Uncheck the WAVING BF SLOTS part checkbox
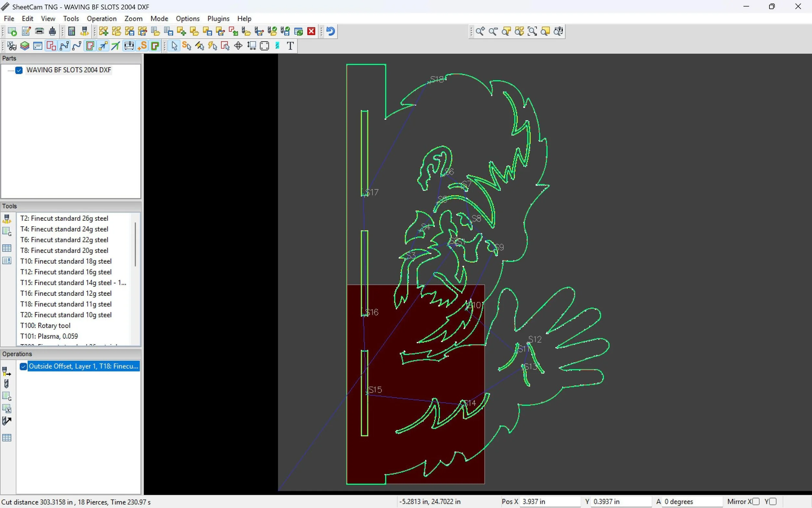 tap(19, 70)
